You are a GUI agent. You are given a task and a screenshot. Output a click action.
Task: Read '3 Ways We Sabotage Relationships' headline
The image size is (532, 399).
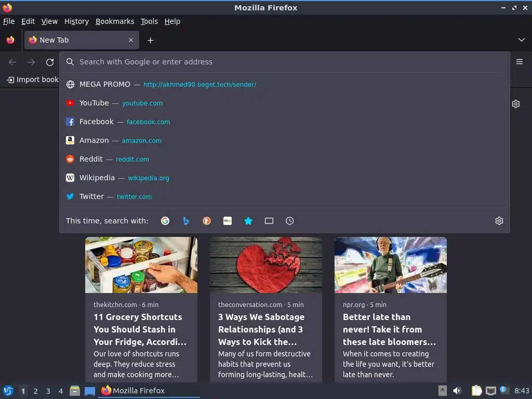tap(261, 329)
